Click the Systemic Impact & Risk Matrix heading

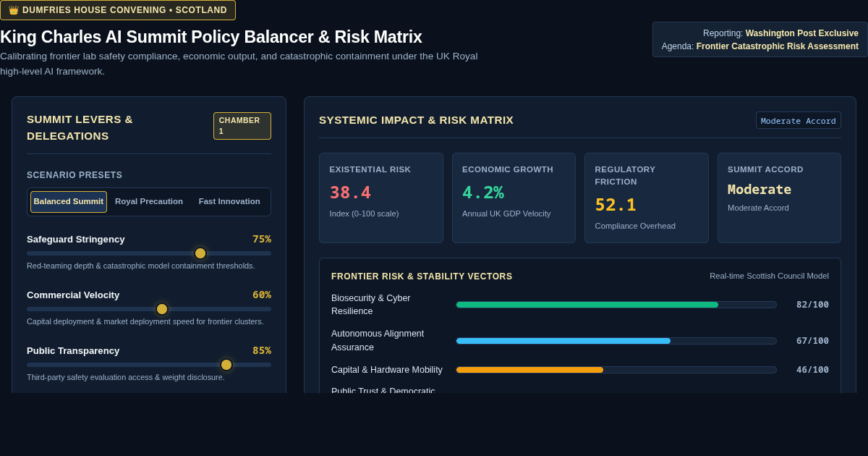(416, 120)
